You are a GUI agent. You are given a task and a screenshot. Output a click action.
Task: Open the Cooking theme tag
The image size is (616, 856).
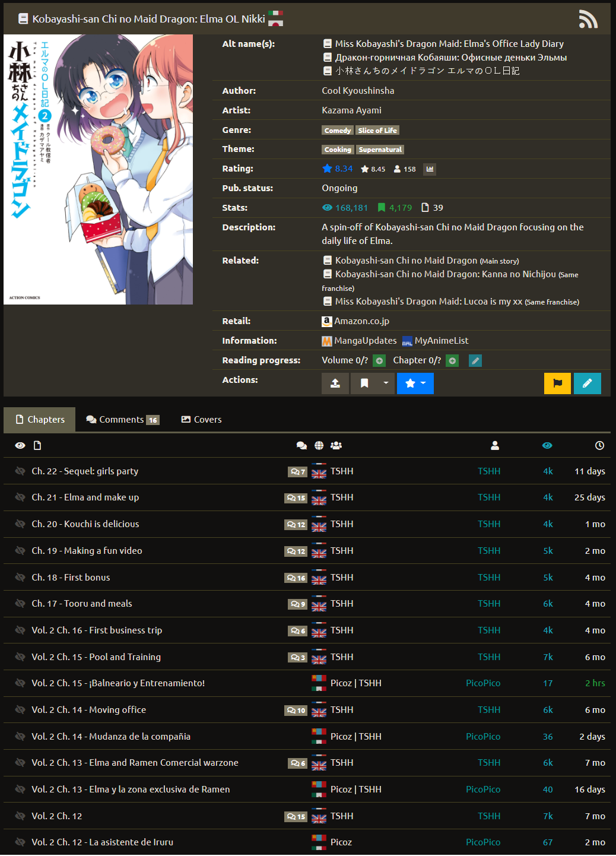(x=338, y=150)
